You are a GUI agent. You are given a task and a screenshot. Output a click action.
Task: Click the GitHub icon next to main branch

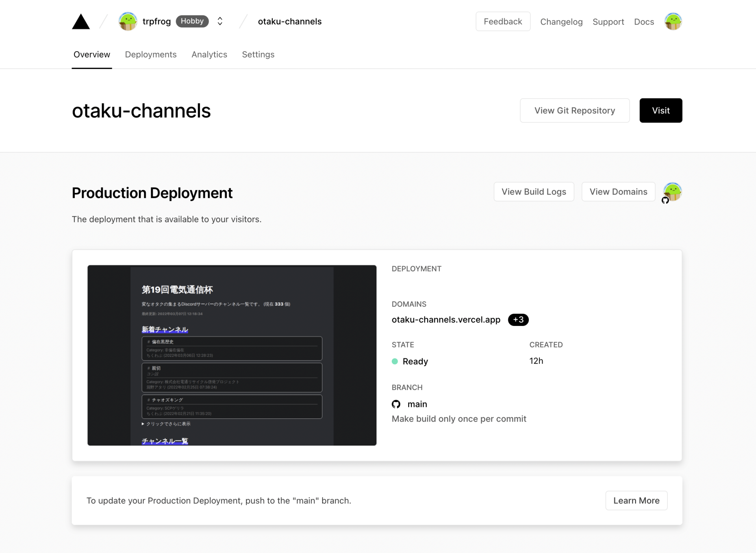(x=396, y=404)
